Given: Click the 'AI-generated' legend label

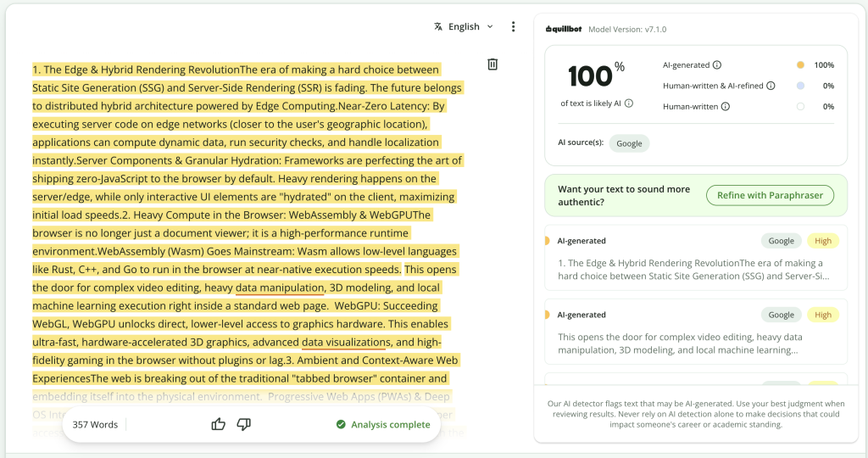Looking at the screenshot, I should (x=686, y=64).
